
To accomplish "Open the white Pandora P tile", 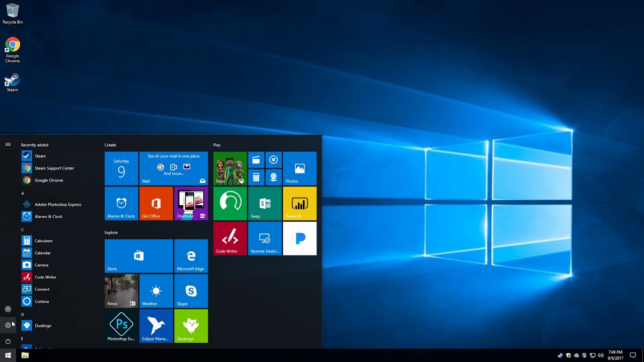I will (300, 238).
